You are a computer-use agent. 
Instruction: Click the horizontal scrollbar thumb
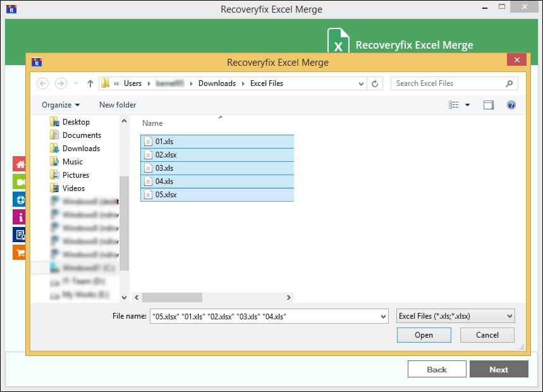tap(172, 297)
